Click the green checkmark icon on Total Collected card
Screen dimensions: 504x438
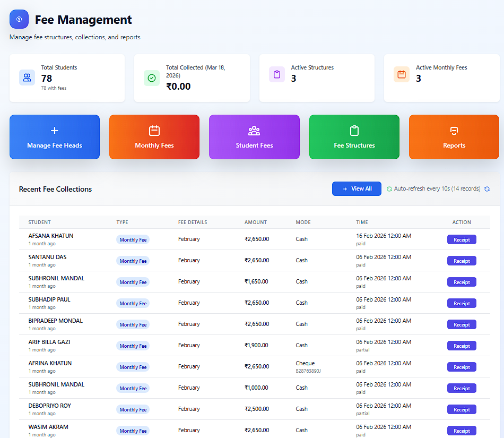pos(152,78)
